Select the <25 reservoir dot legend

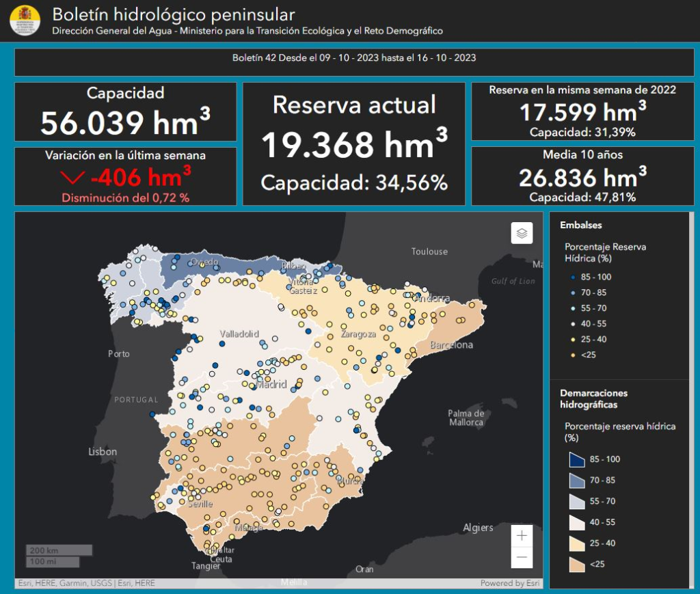pyautogui.click(x=573, y=355)
